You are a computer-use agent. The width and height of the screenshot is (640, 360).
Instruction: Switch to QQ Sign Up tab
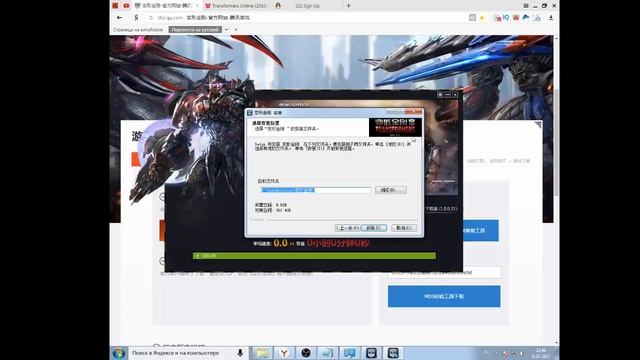307,6
